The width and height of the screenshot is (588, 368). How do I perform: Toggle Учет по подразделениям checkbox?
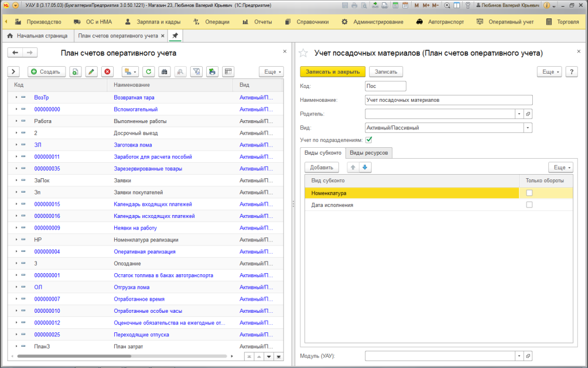[369, 140]
